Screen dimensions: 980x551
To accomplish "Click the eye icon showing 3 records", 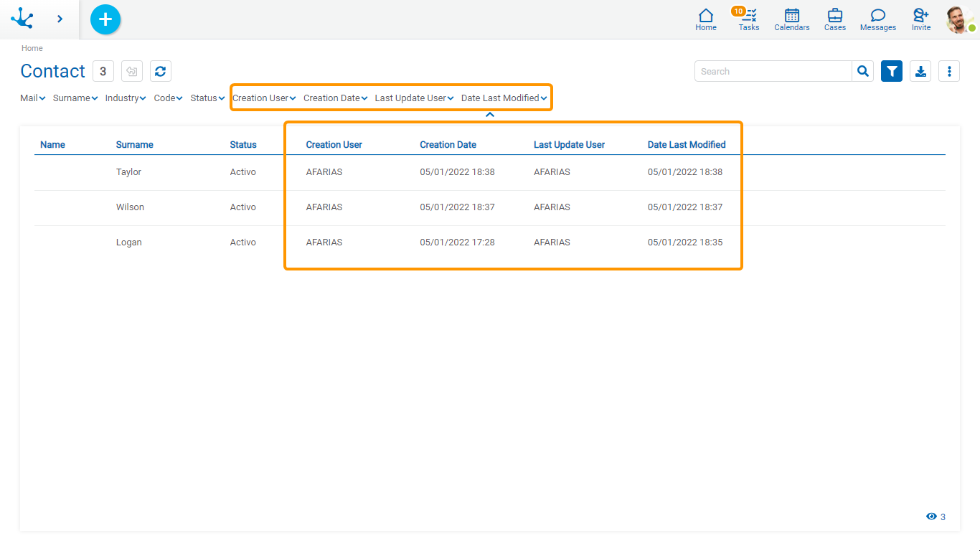I will [931, 517].
